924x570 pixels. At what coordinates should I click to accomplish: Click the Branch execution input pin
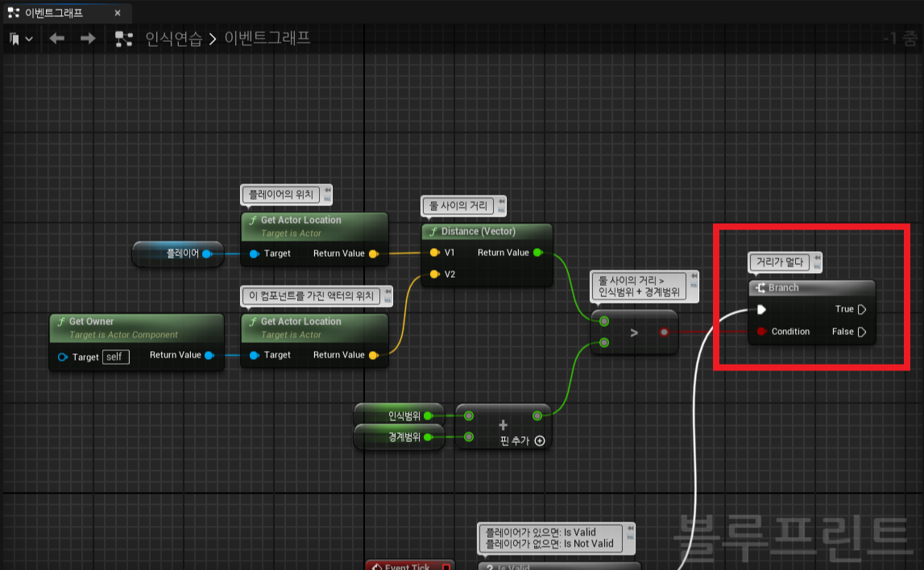point(761,309)
